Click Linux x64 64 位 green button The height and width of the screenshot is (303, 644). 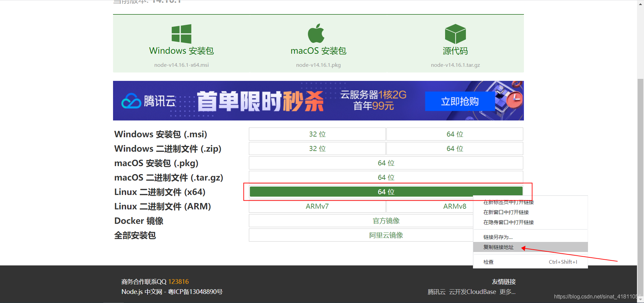[x=386, y=192]
